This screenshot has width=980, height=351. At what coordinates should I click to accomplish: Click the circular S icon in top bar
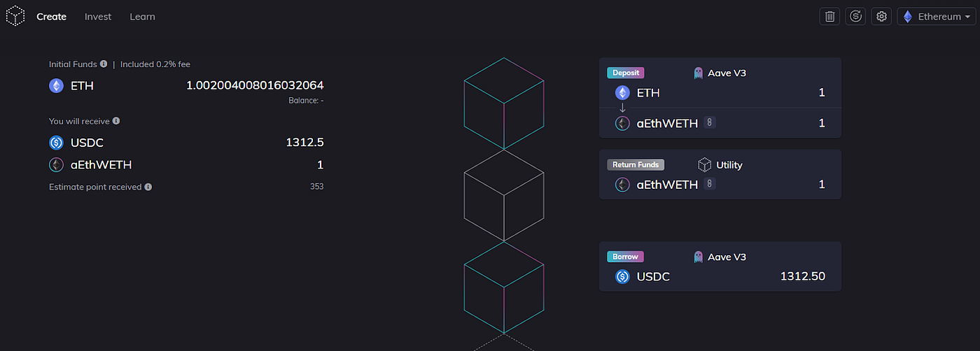pos(856,16)
